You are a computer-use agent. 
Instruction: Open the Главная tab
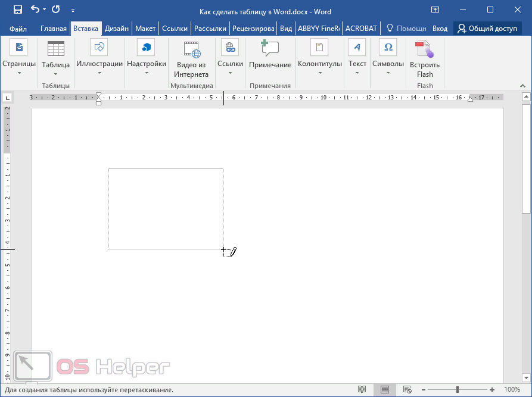coord(54,29)
